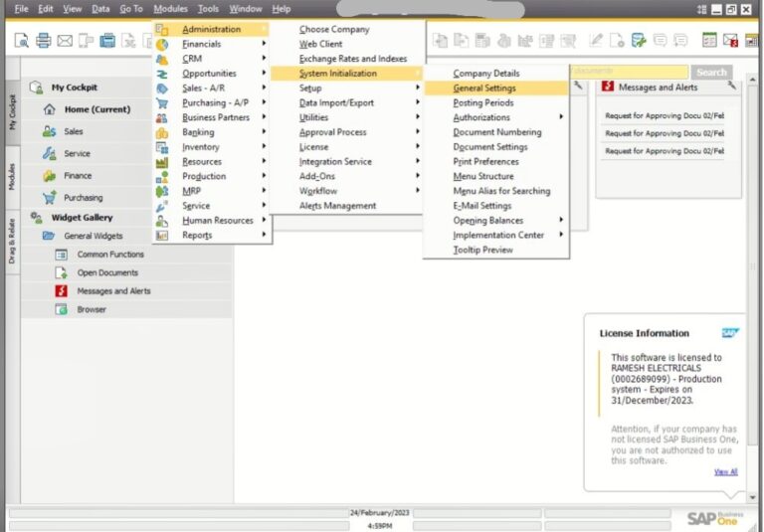Expand the Implementation Center submenu arrow
764x532 pixels.
pos(561,235)
